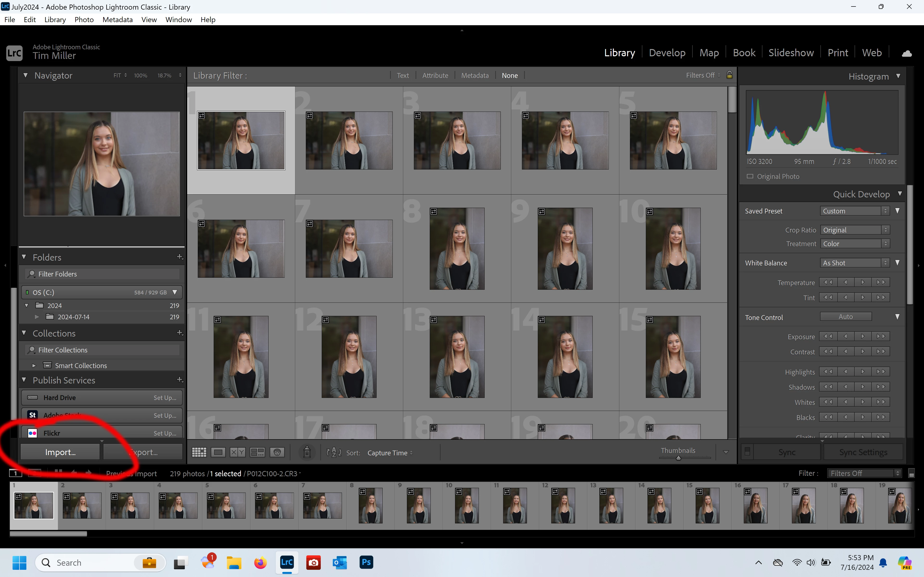Open Survey view icon in toolbar
Viewport: 924px width, 577px height.
[x=257, y=453]
